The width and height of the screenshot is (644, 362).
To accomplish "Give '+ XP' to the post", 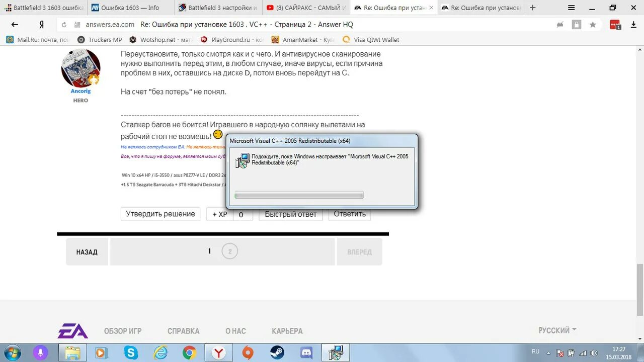I will [220, 214].
